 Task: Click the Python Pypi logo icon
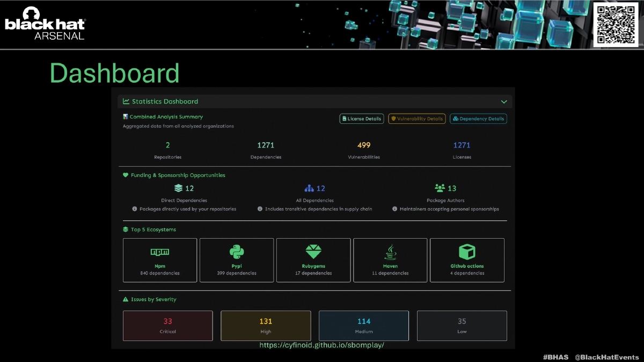click(237, 252)
